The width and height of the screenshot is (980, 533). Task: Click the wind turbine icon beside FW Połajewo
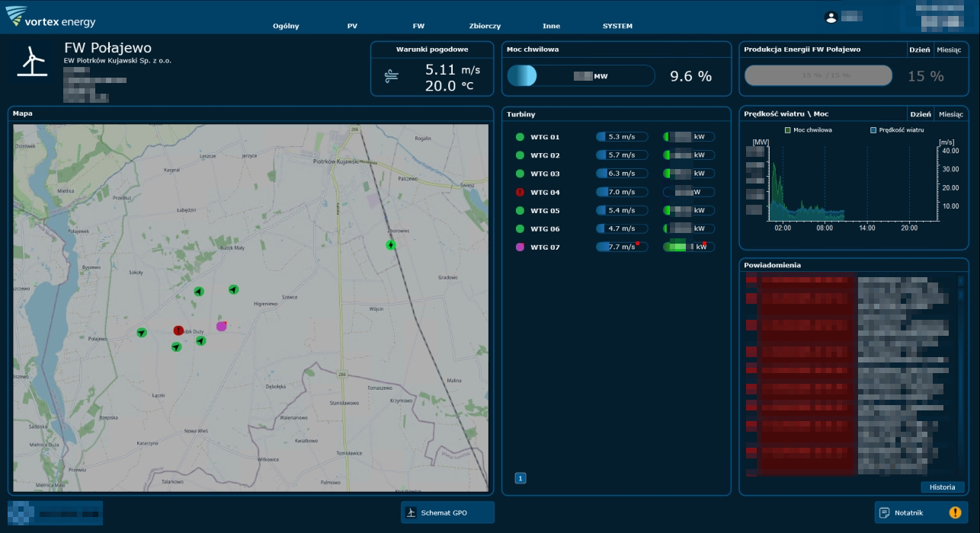click(x=32, y=61)
